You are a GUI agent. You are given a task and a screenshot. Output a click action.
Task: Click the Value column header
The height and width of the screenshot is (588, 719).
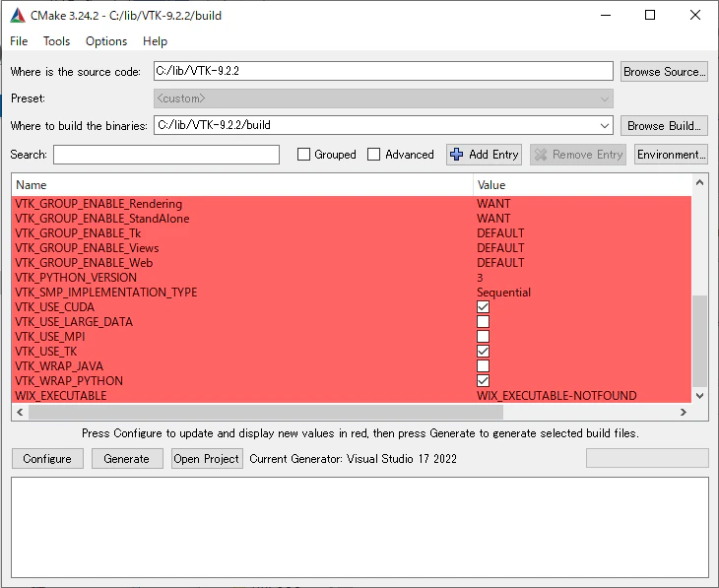tap(582, 185)
